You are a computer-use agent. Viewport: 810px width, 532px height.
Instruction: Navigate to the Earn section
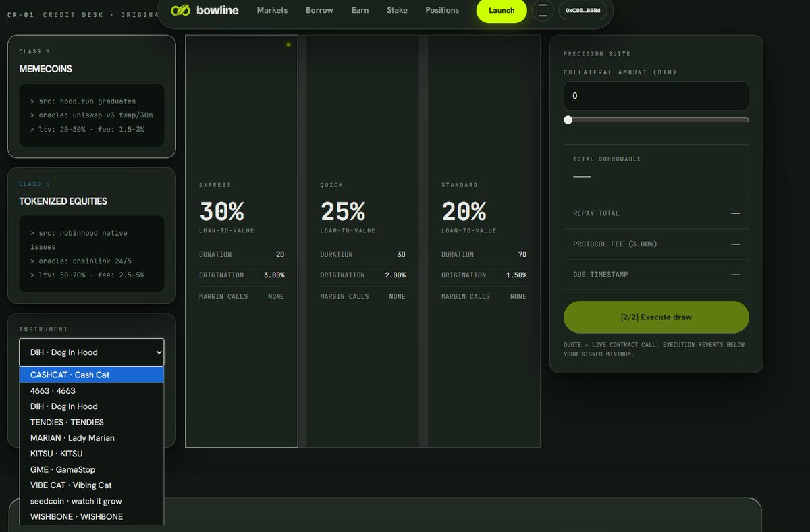[360, 10]
